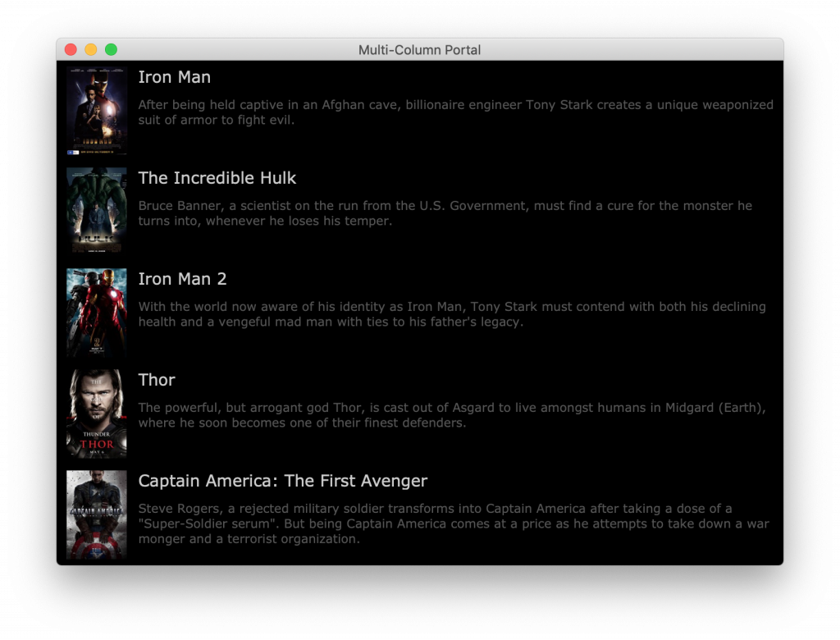This screenshot has width=840, height=640.
Task: Select the Bruce Banner plot summary text
Action: click(x=445, y=213)
